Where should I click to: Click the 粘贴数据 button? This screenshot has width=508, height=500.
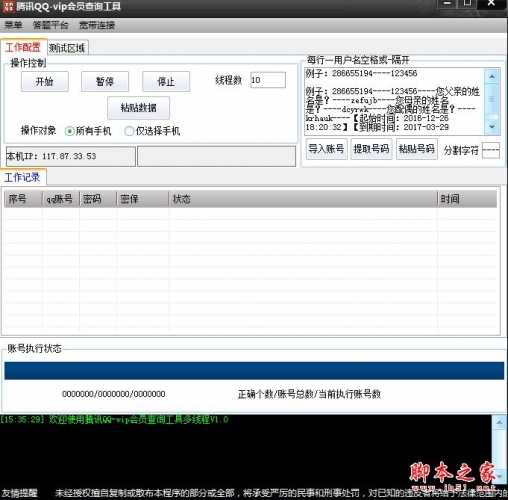pos(138,108)
